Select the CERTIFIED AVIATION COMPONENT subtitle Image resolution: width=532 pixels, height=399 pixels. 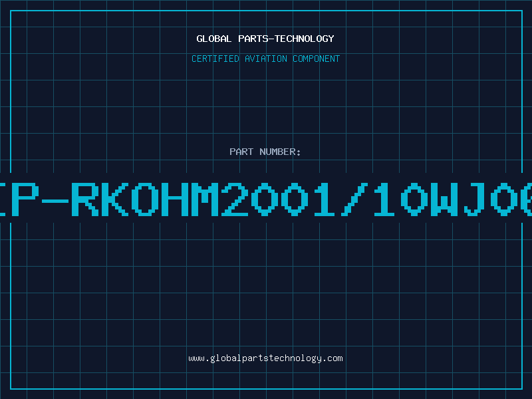point(265,59)
